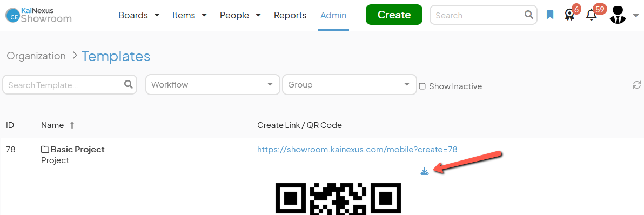Go to the Reports page

coord(290,15)
